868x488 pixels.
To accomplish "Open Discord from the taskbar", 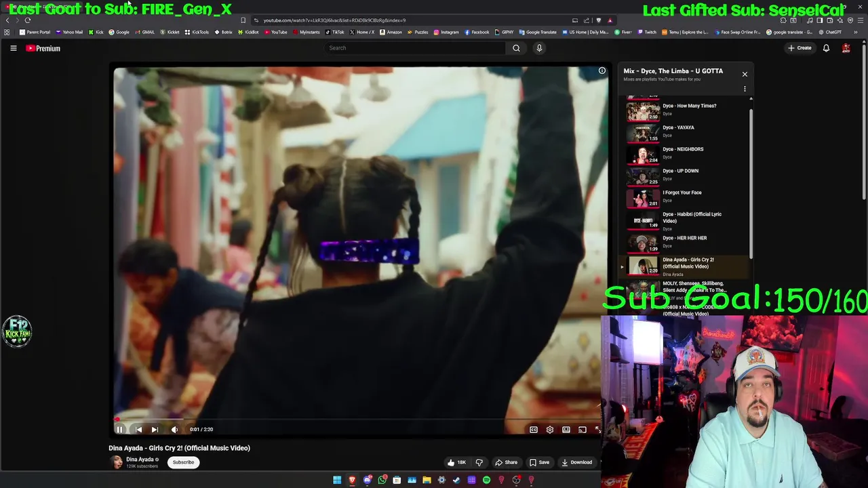I will point(367,480).
